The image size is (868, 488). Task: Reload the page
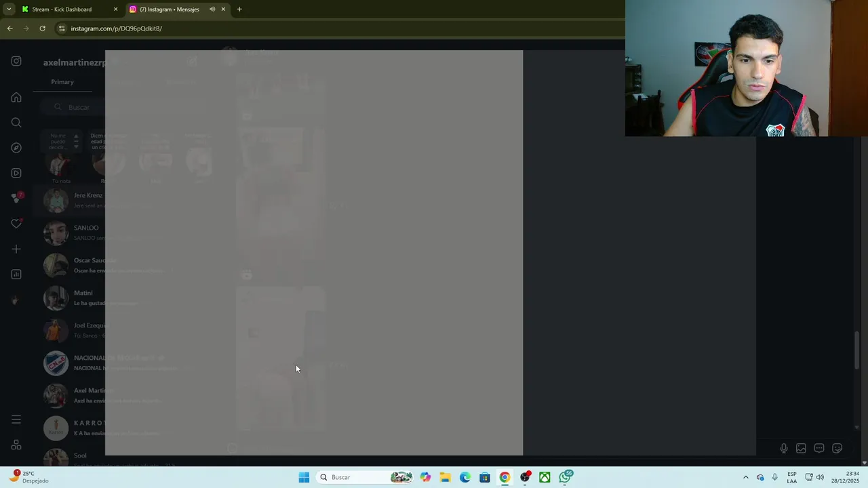click(42, 28)
